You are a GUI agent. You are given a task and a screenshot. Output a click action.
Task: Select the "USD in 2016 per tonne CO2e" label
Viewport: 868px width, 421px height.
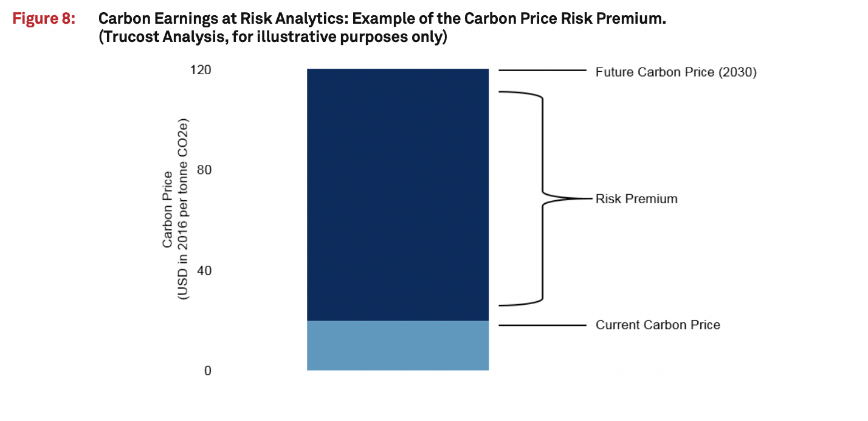pyautogui.click(x=183, y=209)
